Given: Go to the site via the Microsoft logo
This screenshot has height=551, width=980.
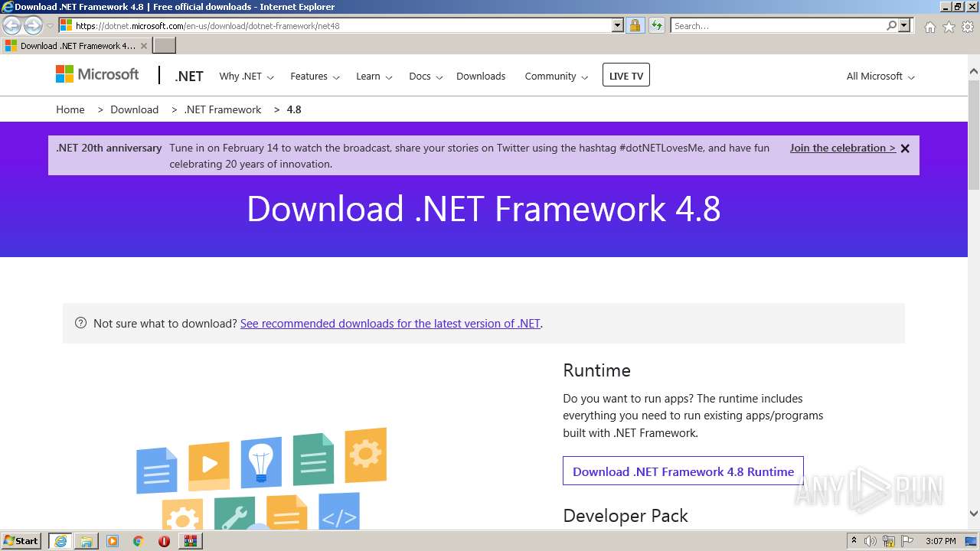Looking at the screenshot, I should click(x=97, y=74).
